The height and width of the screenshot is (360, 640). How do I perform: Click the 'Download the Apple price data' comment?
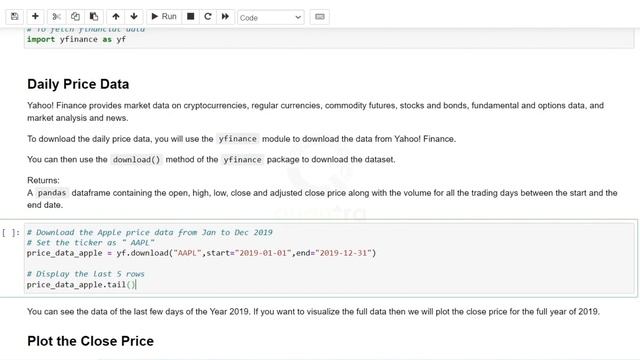point(149,232)
